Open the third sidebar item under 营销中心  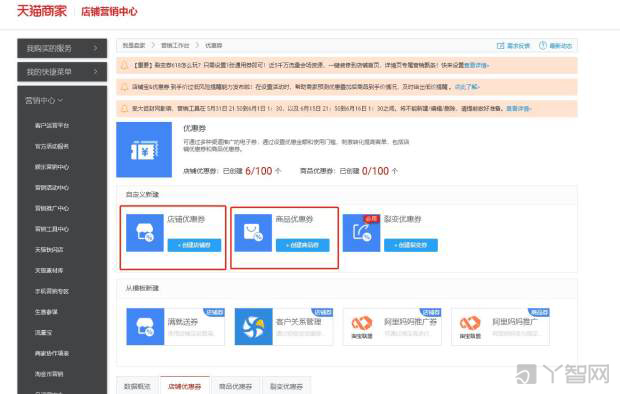(x=52, y=167)
